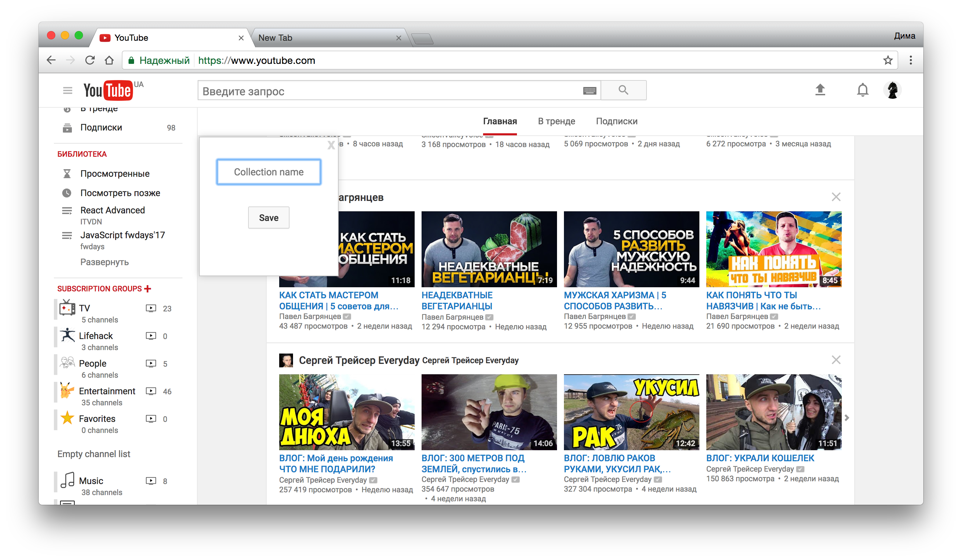Play new videos of People group
This screenshot has height=560, width=962.
click(x=151, y=364)
